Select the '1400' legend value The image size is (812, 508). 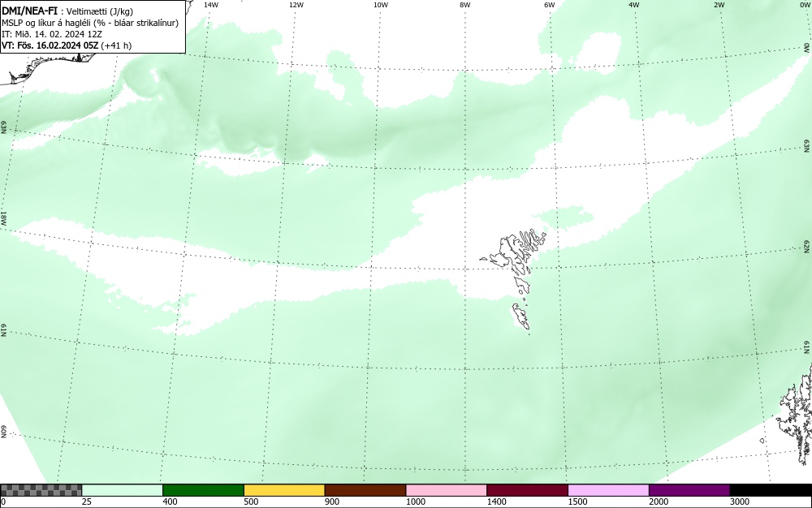point(497,502)
